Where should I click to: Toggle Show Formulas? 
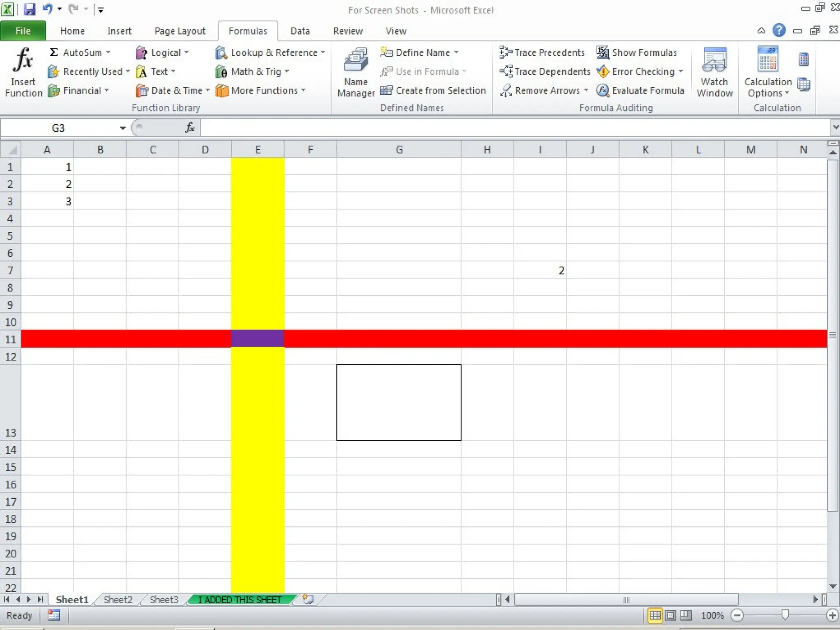637,52
